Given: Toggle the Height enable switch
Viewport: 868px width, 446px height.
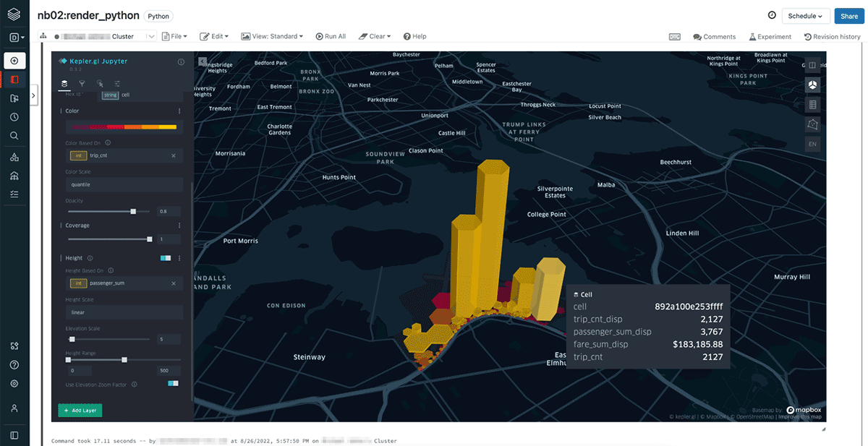Looking at the screenshot, I should (166, 258).
